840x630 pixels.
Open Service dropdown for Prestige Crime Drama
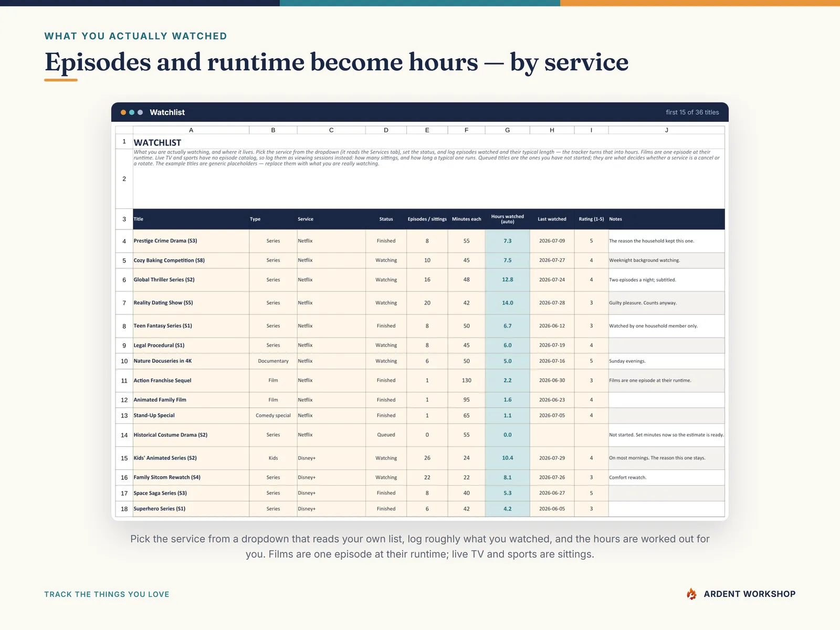(331, 241)
